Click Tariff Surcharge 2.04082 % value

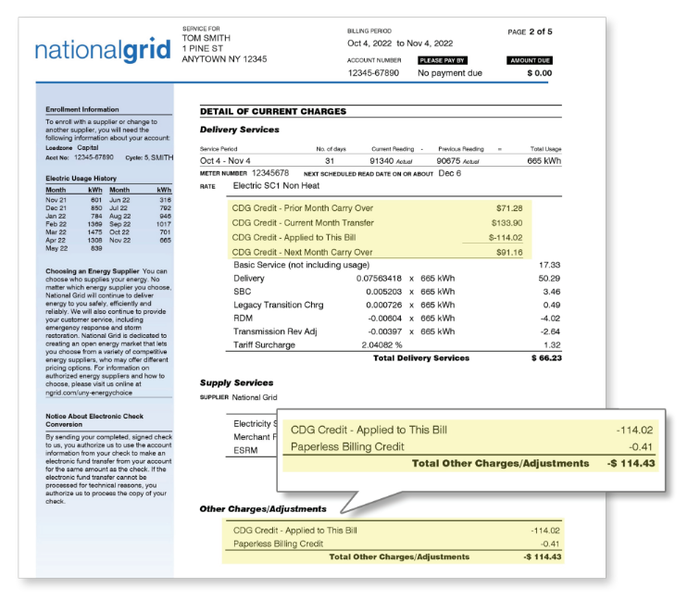click(x=381, y=345)
